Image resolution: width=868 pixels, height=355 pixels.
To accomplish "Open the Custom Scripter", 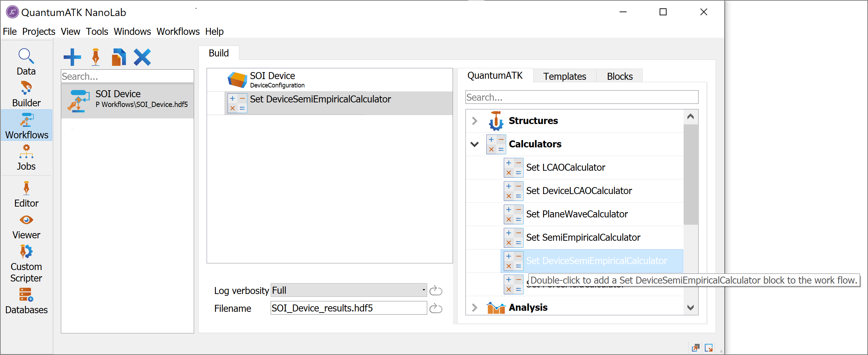I will [x=26, y=264].
